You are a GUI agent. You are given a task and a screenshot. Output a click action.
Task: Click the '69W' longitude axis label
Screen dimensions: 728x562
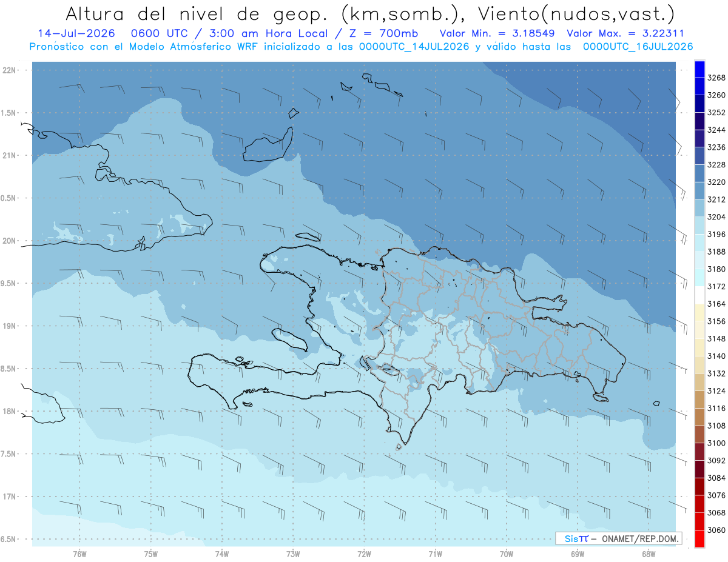click(578, 554)
